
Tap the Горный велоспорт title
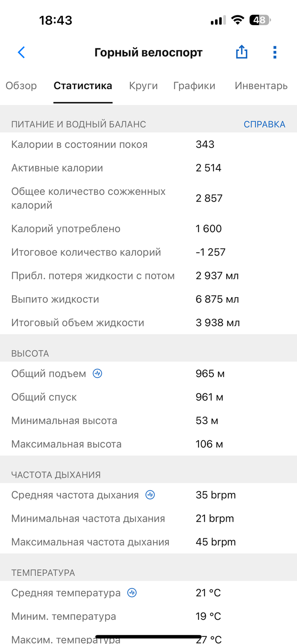pos(148,53)
